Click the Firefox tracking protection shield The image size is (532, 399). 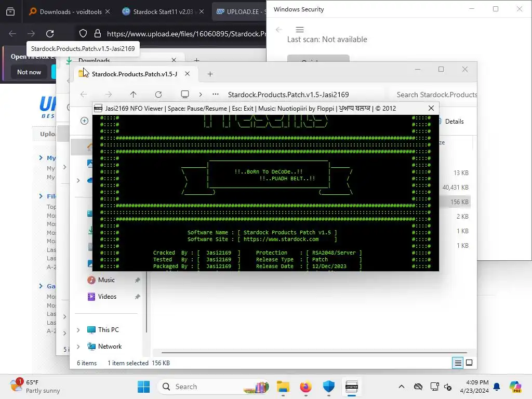coord(83,34)
